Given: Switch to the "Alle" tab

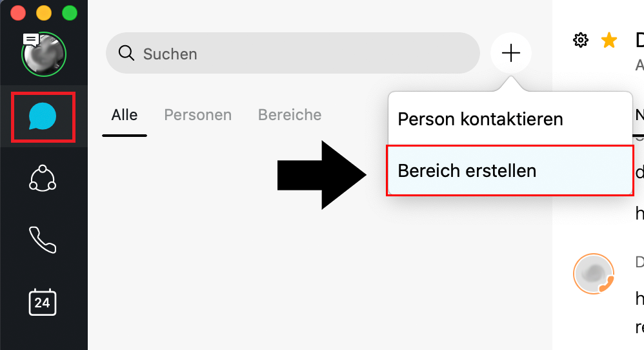Looking at the screenshot, I should (125, 115).
